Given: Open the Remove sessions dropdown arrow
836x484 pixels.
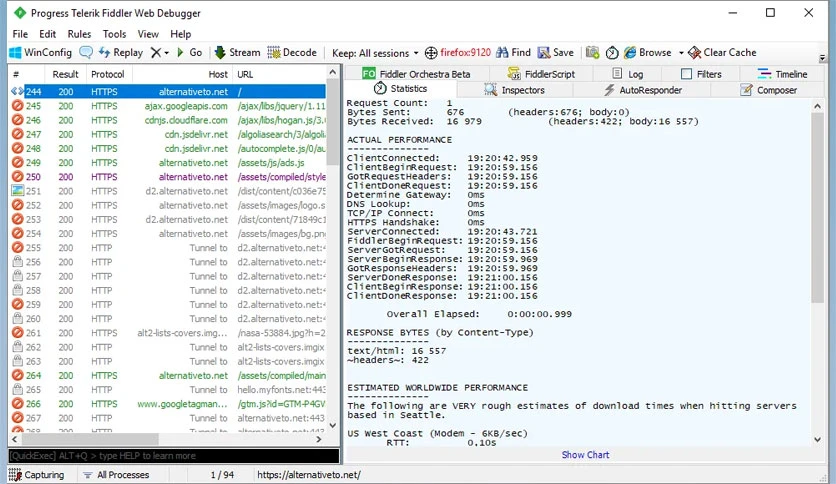Looking at the screenshot, I should coord(166,53).
